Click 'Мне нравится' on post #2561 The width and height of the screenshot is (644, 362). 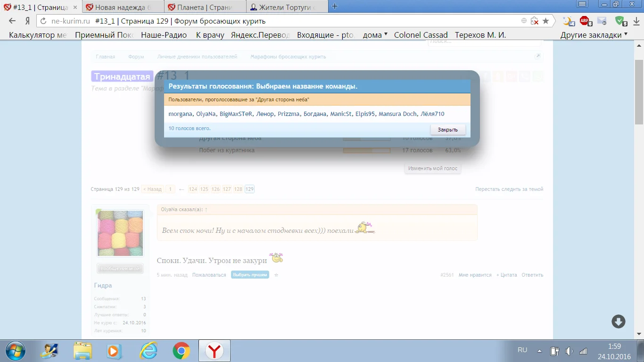[475, 275]
